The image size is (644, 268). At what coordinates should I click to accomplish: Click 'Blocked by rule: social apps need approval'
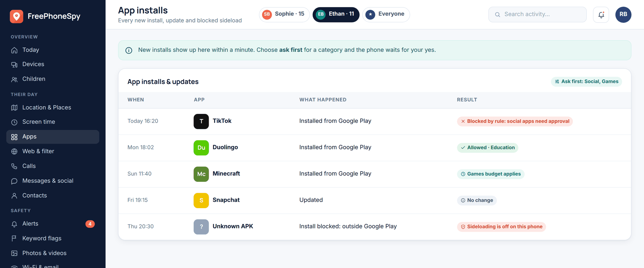coord(515,121)
